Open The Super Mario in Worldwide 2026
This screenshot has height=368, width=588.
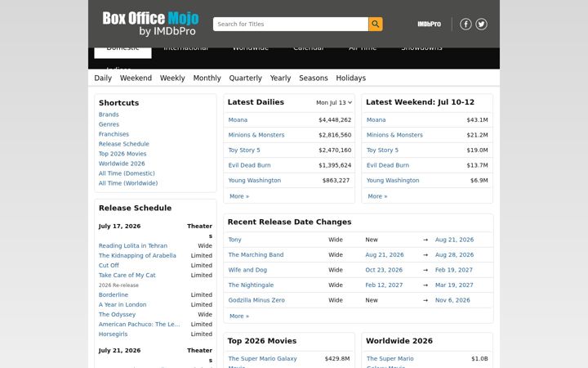[x=390, y=361]
